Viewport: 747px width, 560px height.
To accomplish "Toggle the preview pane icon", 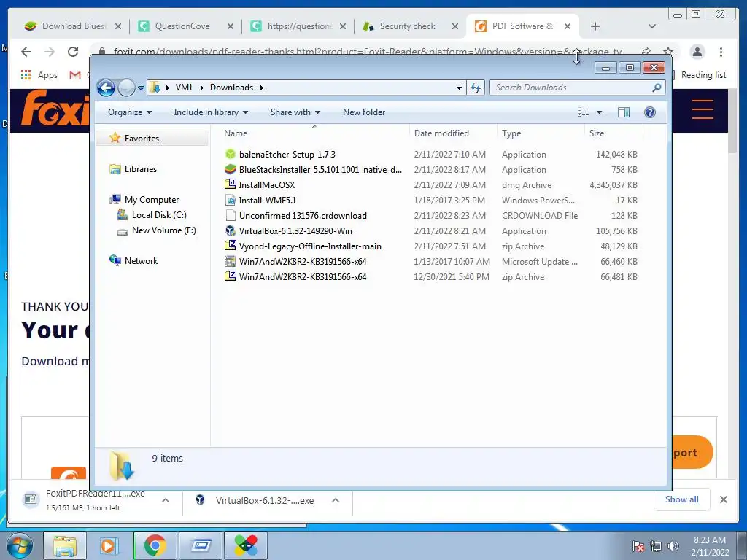I will click(x=624, y=112).
